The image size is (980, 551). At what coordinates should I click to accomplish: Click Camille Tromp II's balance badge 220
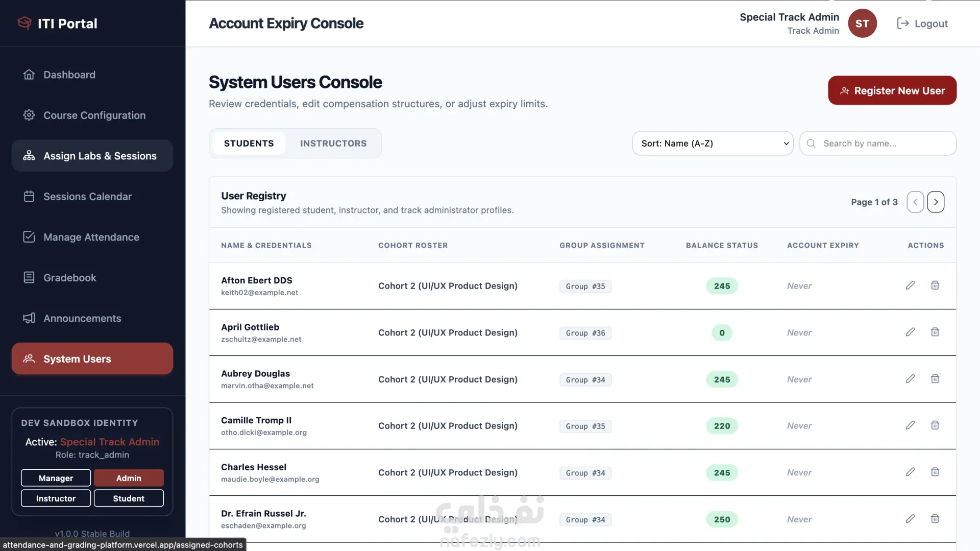[x=722, y=426]
